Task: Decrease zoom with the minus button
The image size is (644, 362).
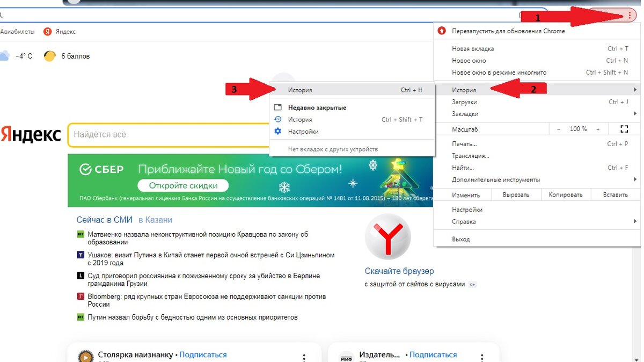Action: 559,129
